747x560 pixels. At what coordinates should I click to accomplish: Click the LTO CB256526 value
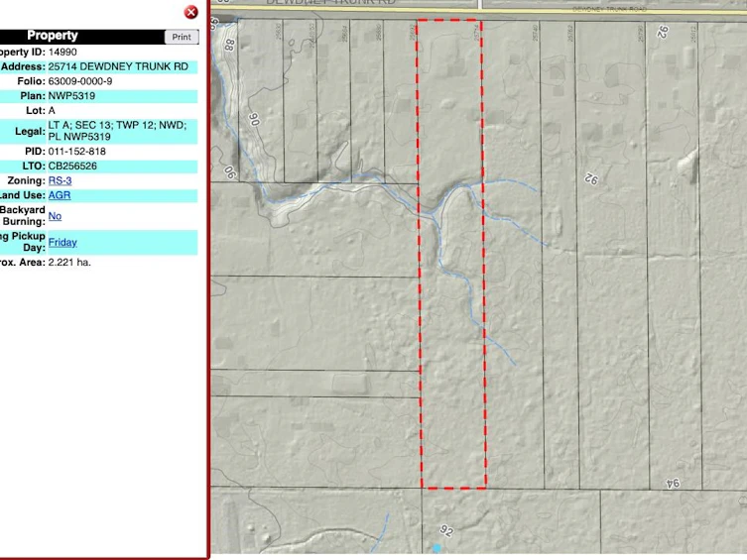(x=72, y=167)
